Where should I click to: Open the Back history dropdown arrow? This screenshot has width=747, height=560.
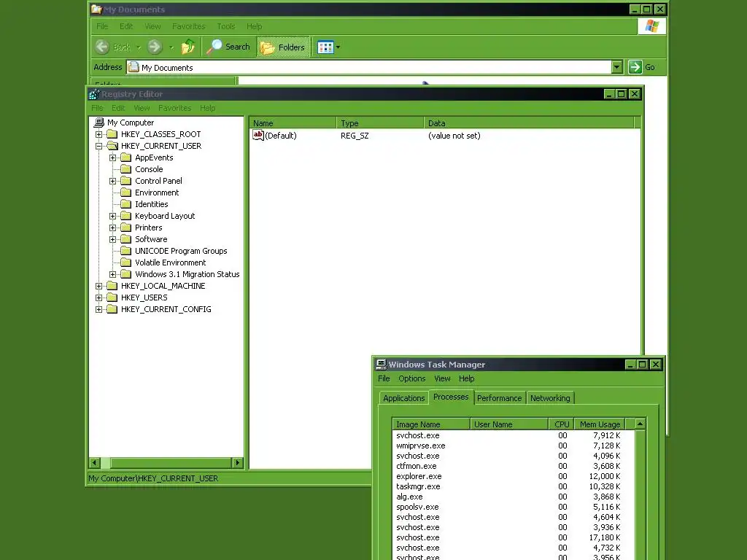point(139,47)
